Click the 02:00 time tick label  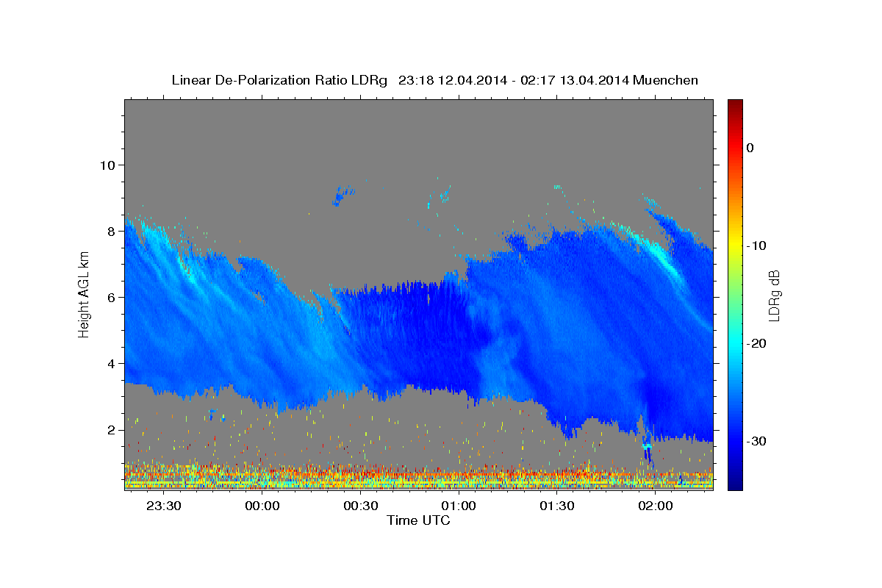[x=655, y=506]
